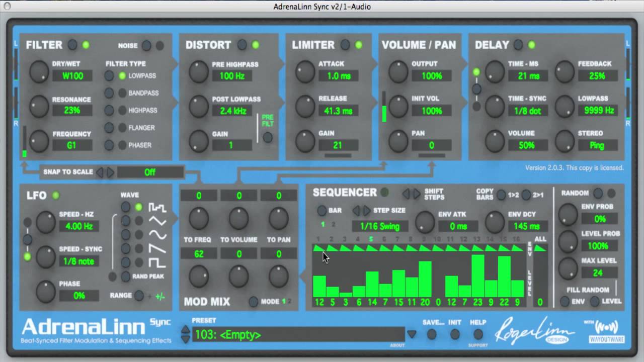The image size is (644, 362).
Task: Click the Filter Frequency G1 value field
Action: pos(72,145)
